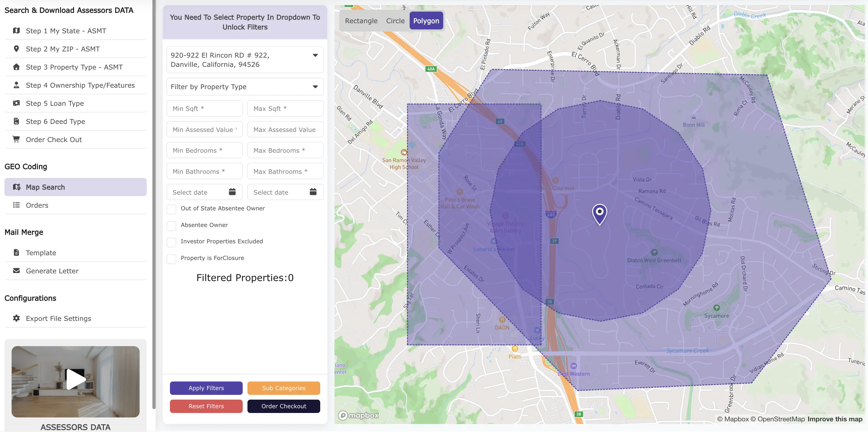Expand the Filter by Property Type dropdown
Viewport: 868px width, 432px height.
315,86
